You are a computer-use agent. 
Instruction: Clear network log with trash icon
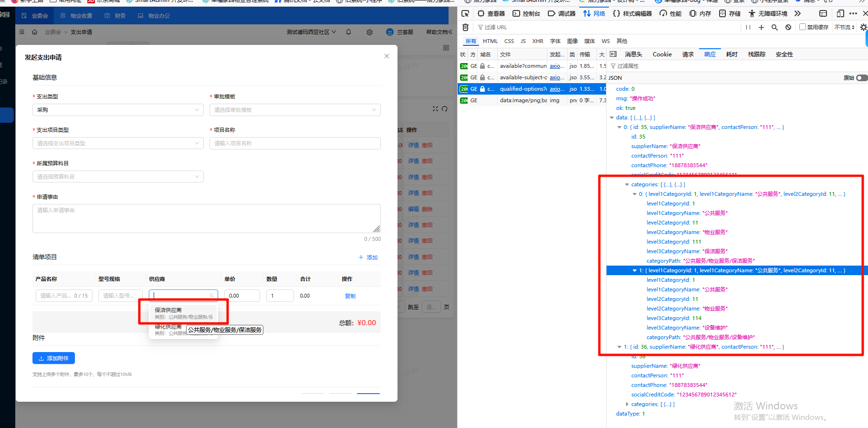466,27
